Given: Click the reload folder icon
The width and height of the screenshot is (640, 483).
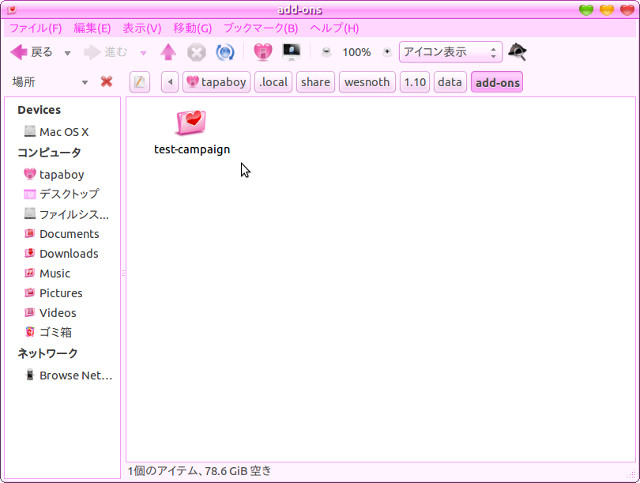Looking at the screenshot, I should pyautogui.click(x=225, y=52).
